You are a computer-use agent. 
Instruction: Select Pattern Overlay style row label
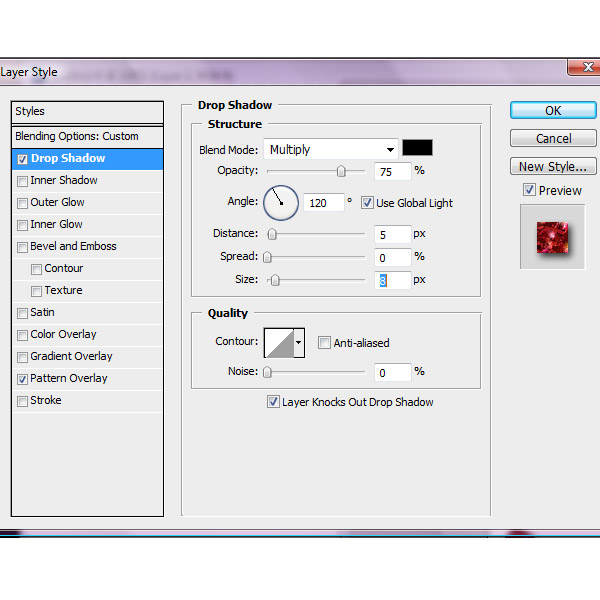point(69,378)
